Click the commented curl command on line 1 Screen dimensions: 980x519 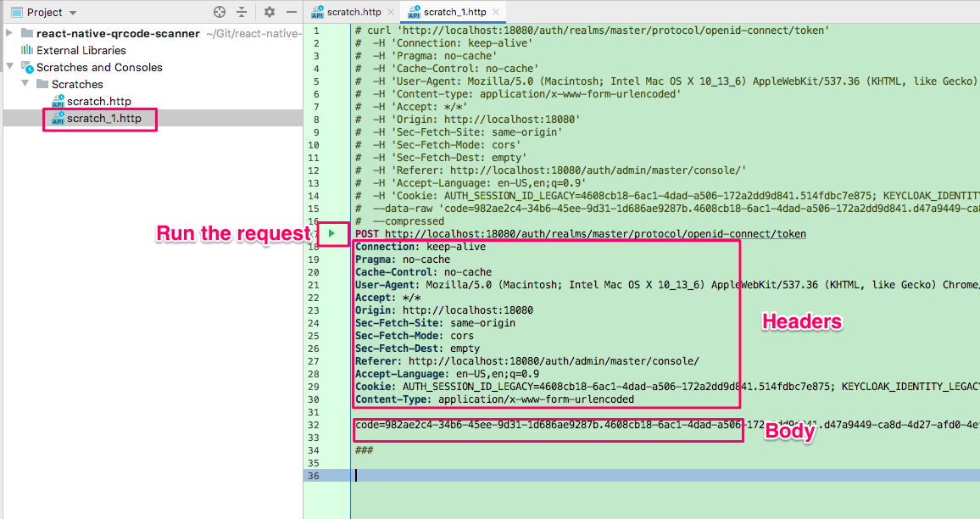[x=592, y=30]
